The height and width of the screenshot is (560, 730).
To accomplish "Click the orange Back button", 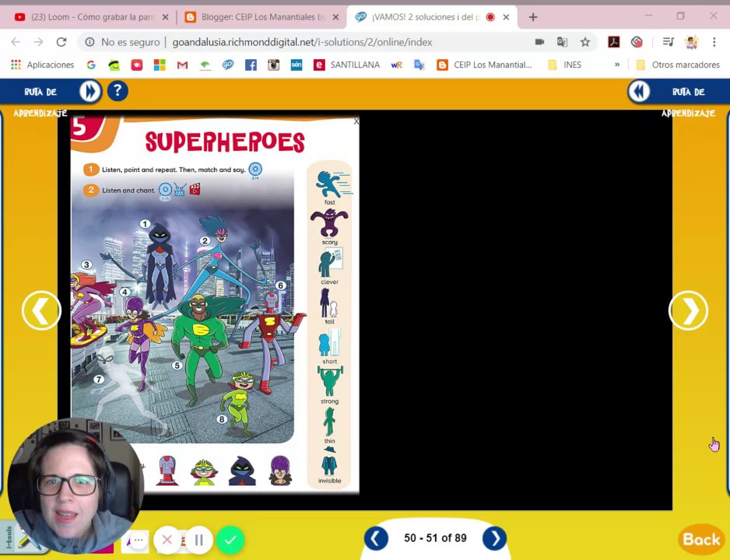I will click(x=701, y=540).
